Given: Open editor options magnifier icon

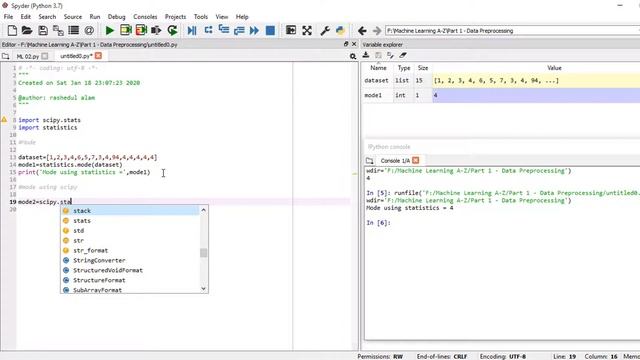Looking at the screenshot, I should [353, 56].
